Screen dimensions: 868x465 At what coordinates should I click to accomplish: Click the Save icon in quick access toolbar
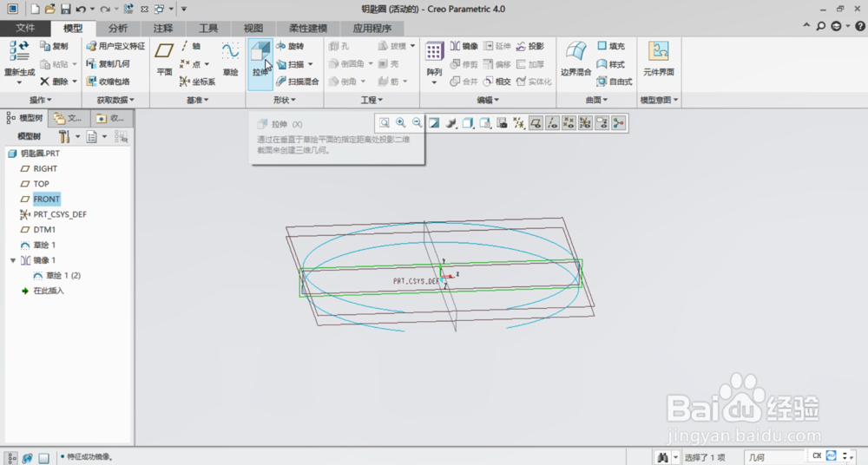(x=65, y=9)
